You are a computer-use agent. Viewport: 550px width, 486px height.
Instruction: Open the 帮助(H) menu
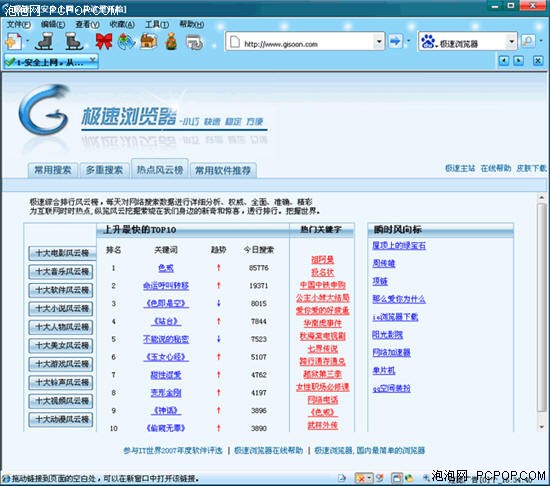192,24
